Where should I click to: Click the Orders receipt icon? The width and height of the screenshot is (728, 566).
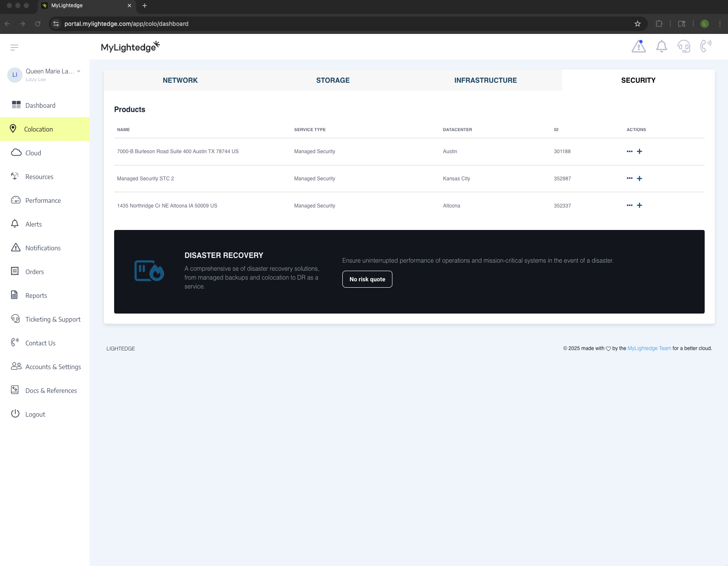click(x=15, y=271)
